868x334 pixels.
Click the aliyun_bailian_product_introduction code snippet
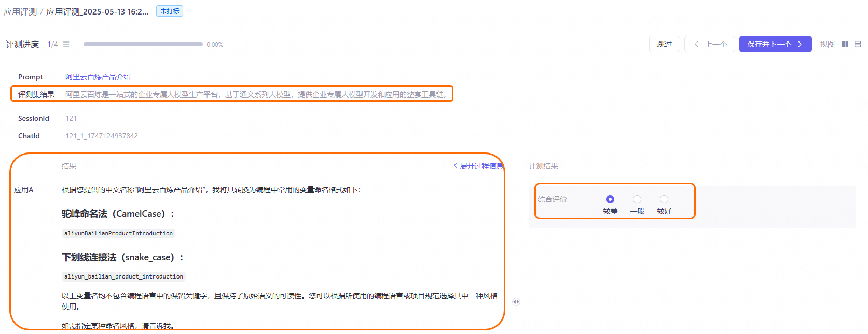tap(123, 276)
